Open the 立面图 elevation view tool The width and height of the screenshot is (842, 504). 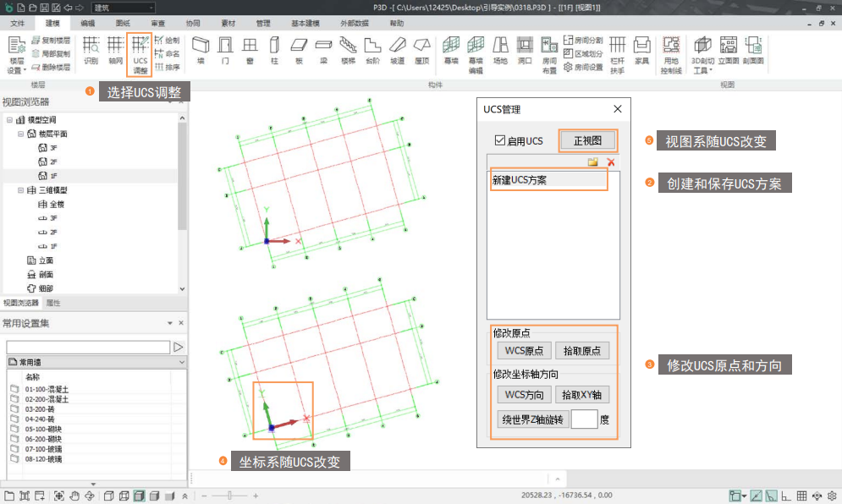pyautogui.click(x=728, y=51)
